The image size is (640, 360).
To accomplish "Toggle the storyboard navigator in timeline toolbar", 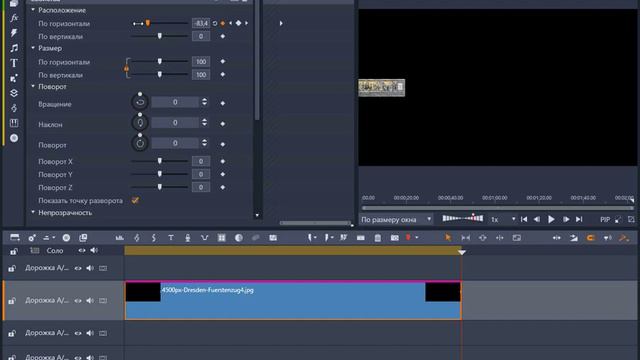I will (x=15, y=238).
